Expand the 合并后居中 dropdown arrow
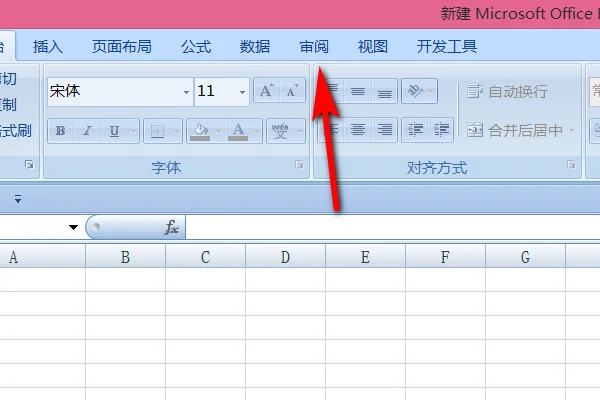 pyautogui.click(x=571, y=131)
